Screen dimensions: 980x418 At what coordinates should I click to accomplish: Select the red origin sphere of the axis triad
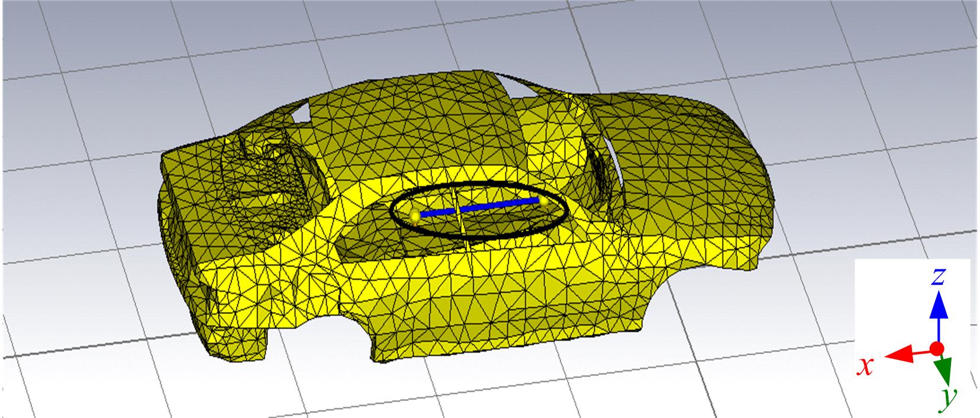click(937, 348)
